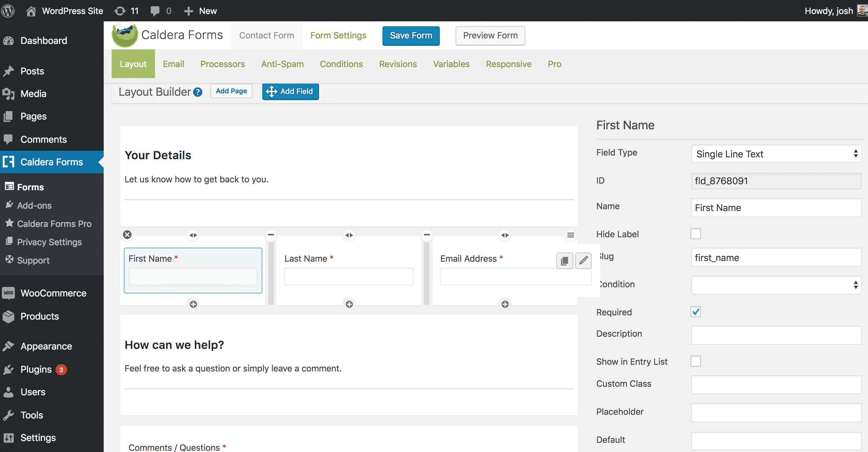
Task: Open the Caldera Forms Pro submenu link
Action: (54, 224)
